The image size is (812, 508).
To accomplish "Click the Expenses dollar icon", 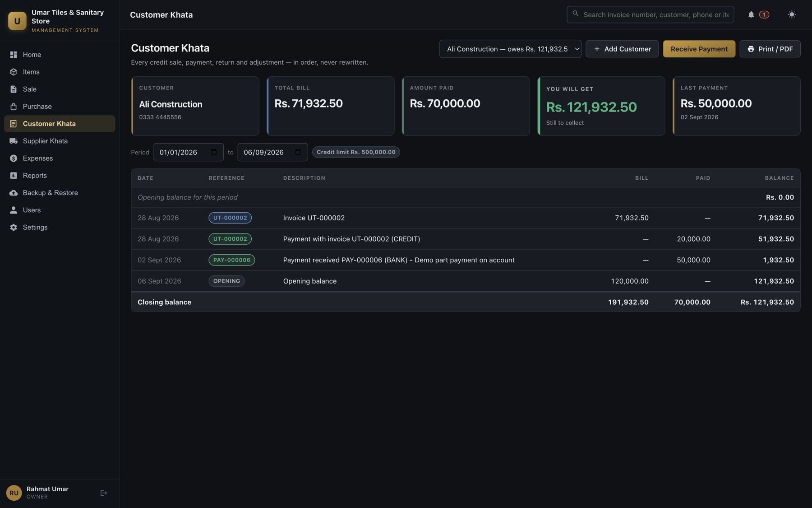I will pyautogui.click(x=14, y=158).
